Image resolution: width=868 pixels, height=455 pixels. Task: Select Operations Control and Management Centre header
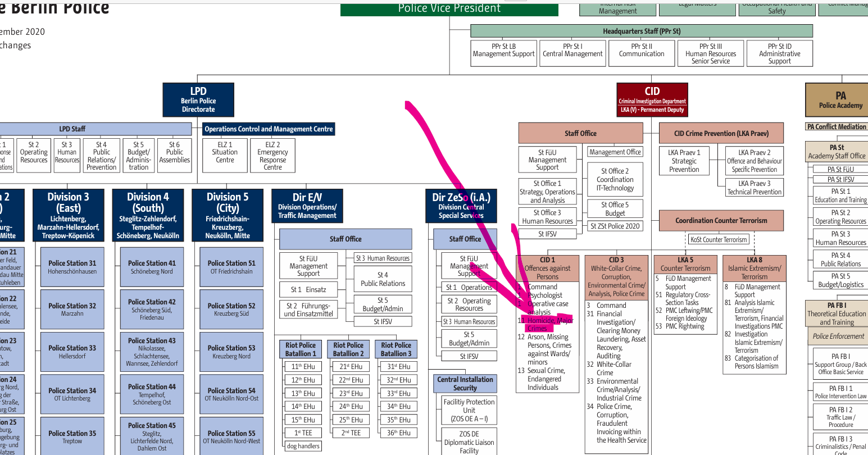tap(269, 129)
